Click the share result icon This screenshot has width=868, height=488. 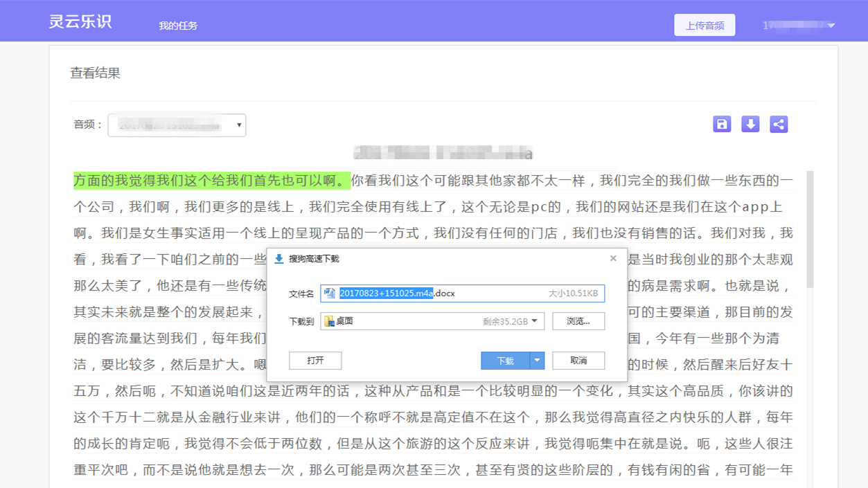[779, 125]
